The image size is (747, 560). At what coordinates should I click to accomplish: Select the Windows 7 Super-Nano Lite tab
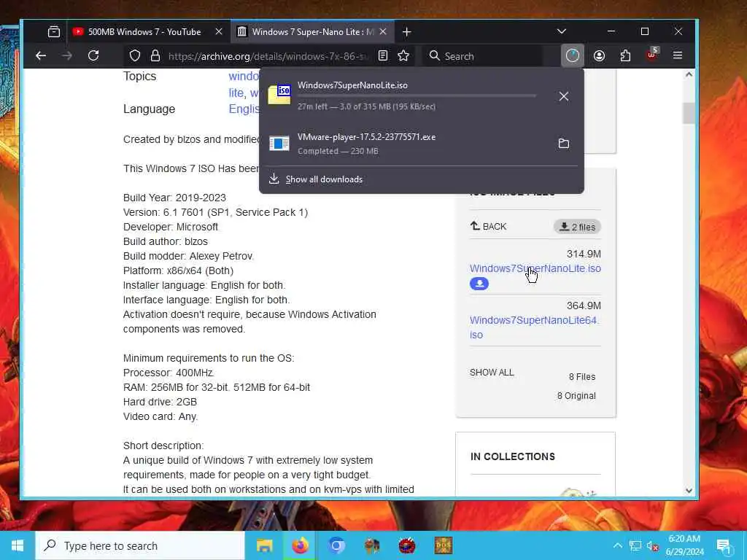[x=312, y=32]
